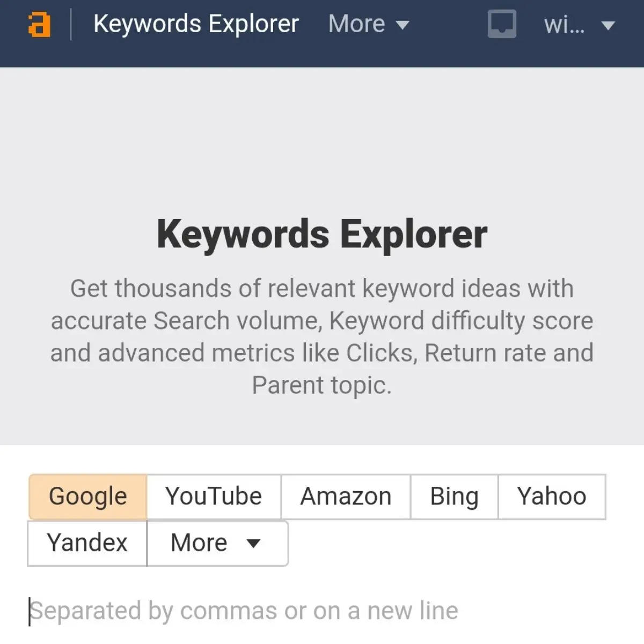Open the inbox tray icon in the top bar
The width and height of the screenshot is (644, 644).
[501, 24]
